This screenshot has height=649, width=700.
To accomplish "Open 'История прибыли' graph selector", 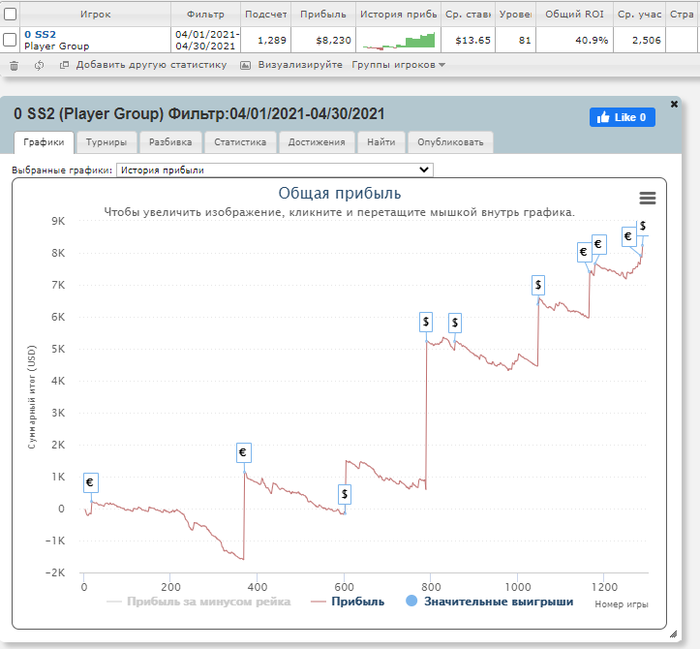I will (x=275, y=170).
